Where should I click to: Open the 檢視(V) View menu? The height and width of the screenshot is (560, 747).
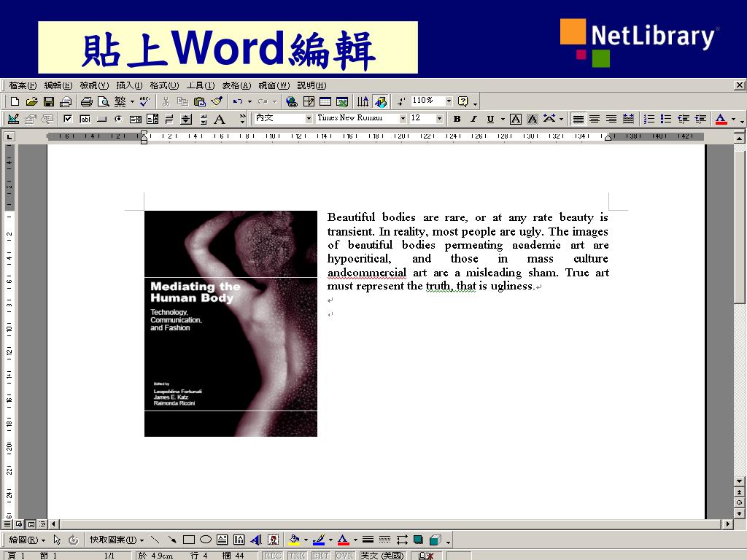[x=94, y=85]
